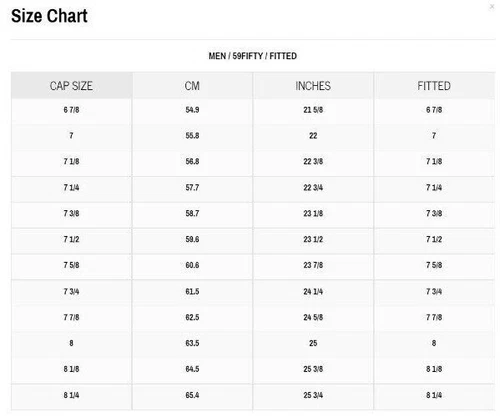Click the 64.5 CM value
Viewport: 500px width, 417px height.
[192, 369]
